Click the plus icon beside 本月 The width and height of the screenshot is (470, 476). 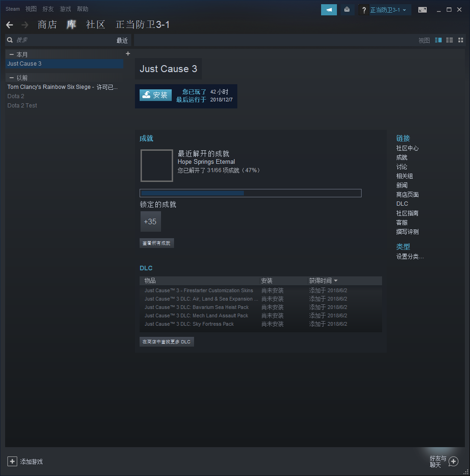click(x=128, y=54)
